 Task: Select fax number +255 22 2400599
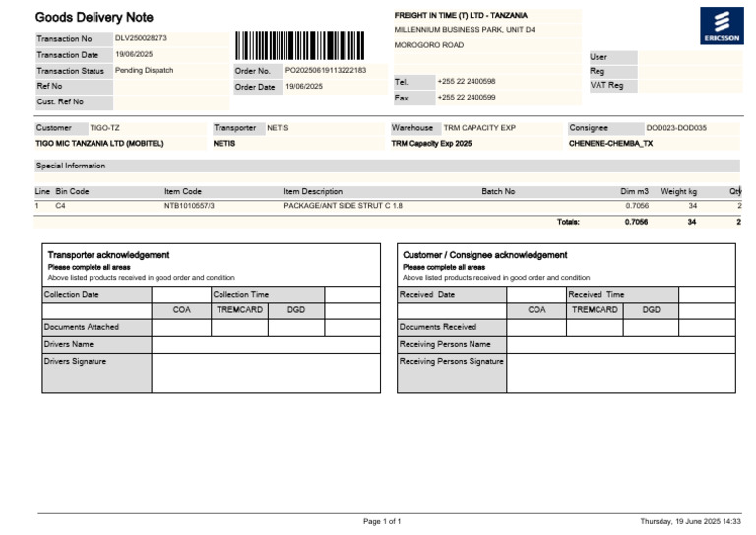click(x=467, y=97)
